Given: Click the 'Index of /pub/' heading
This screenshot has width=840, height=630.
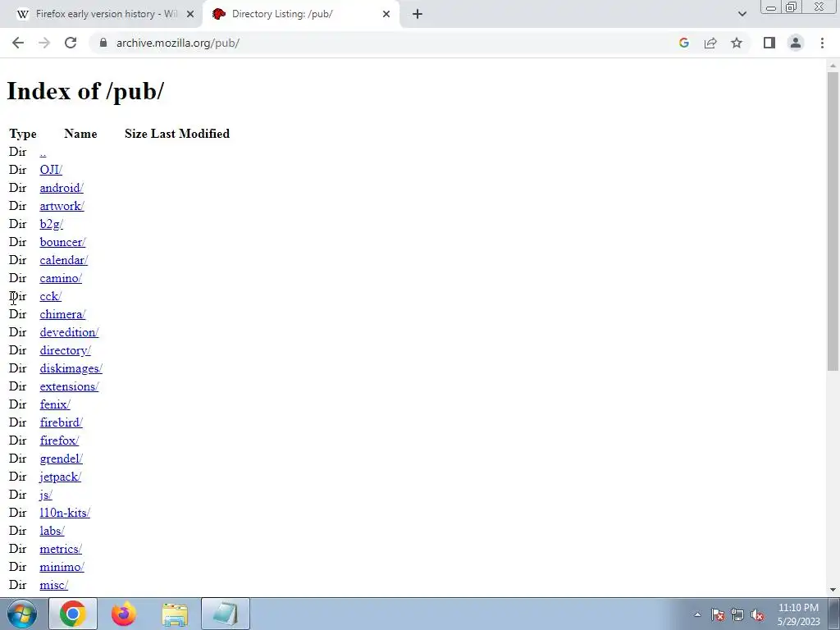Looking at the screenshot, I should tap(85, 91).
